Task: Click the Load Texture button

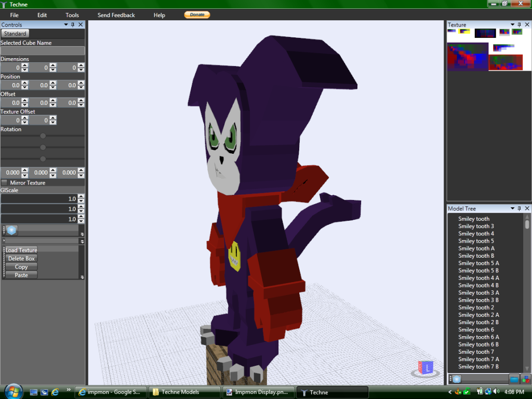Action: click(21, 250)
